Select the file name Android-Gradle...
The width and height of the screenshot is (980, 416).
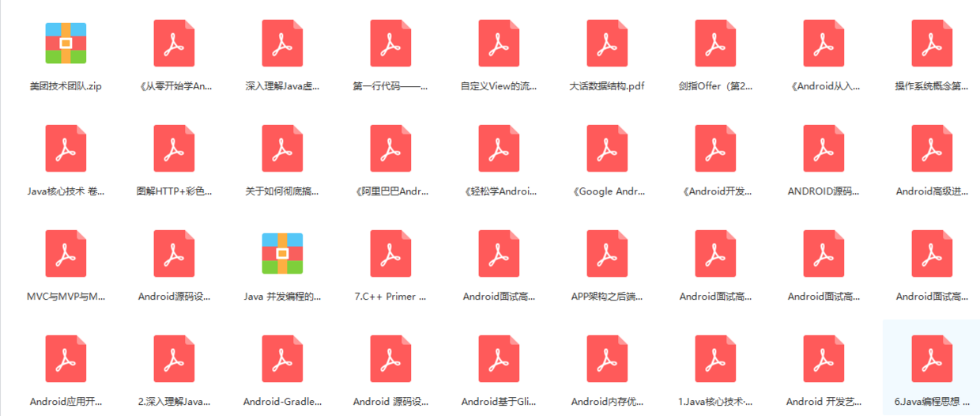tap(282, 402)
